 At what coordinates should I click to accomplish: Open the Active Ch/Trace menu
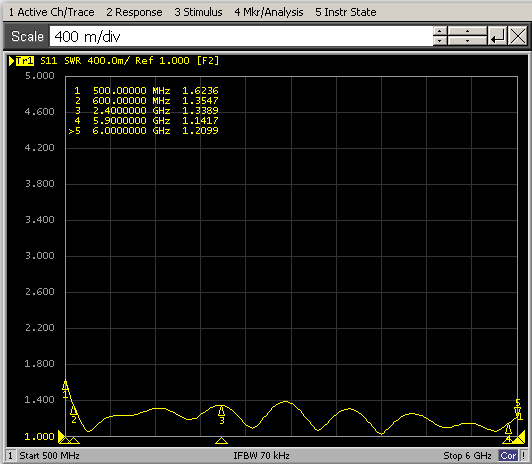52,12
